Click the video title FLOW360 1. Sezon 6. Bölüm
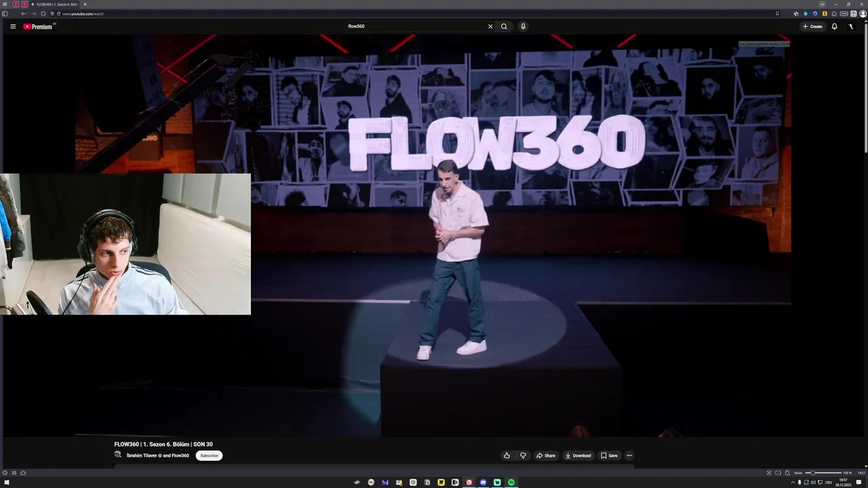 [163, 445]
